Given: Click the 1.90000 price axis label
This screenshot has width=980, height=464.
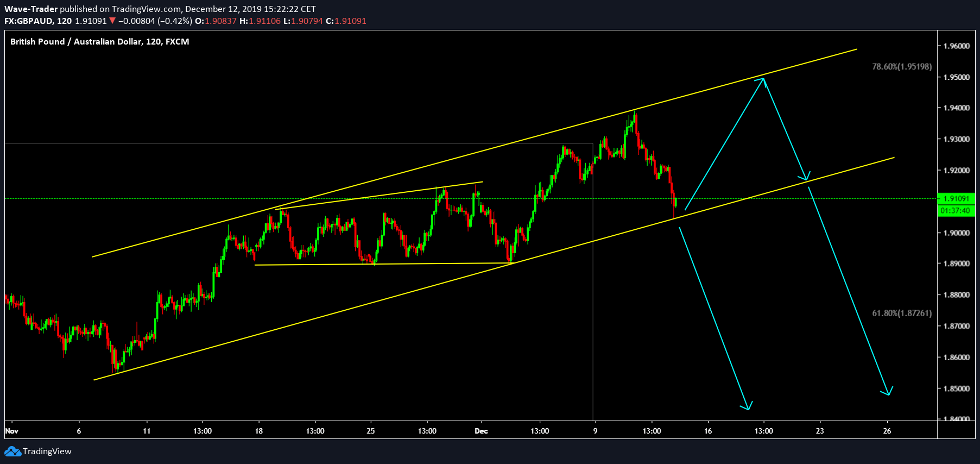Looking at the screenshot, I should (x=957, y=233).
